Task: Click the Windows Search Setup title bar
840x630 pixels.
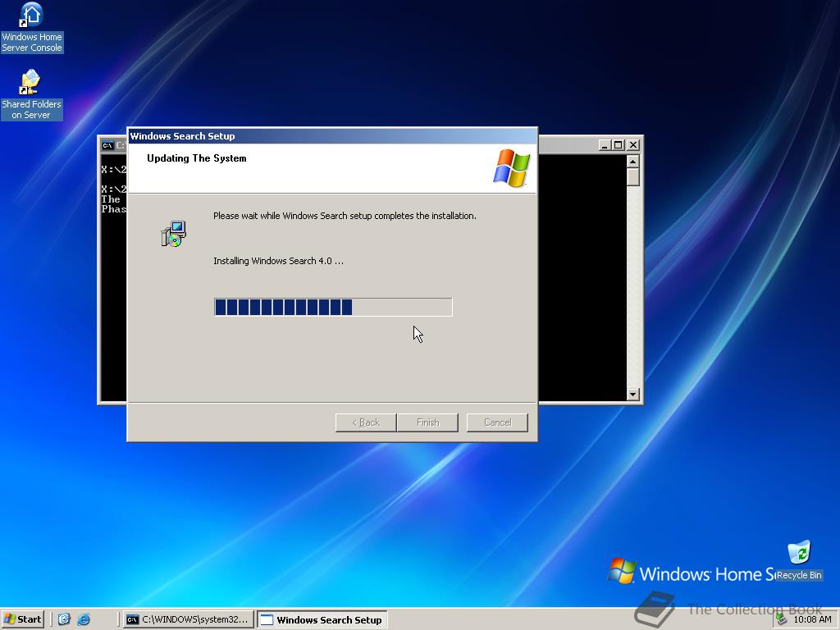Action: point(332,136)
